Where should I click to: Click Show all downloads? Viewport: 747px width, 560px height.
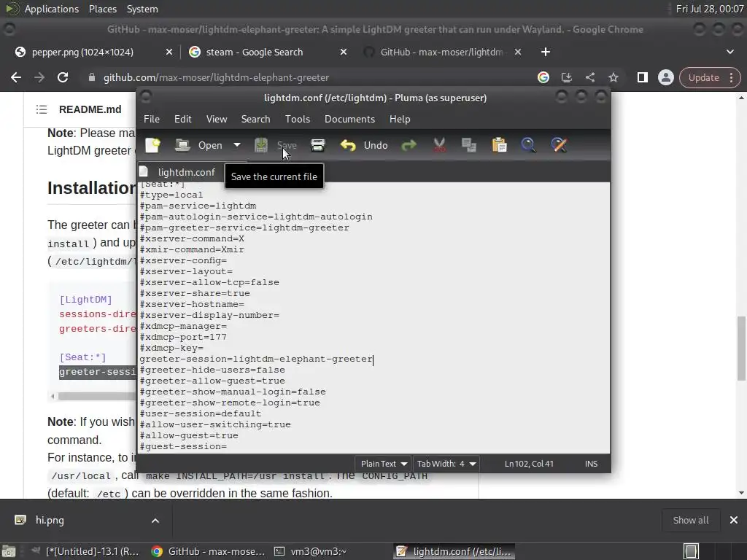point(691,521)
